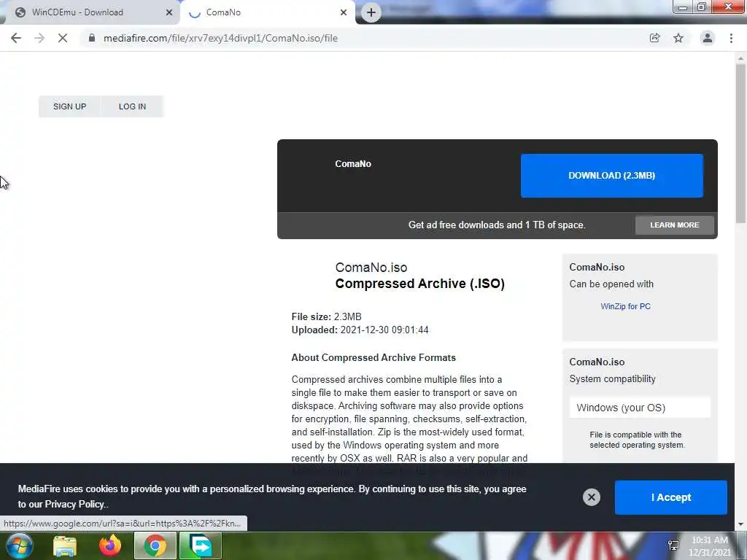Open the Windows (your OS) dropdown
Image resolution: width=747 pixels, height=560 pixels.
[x=640, y=408]
